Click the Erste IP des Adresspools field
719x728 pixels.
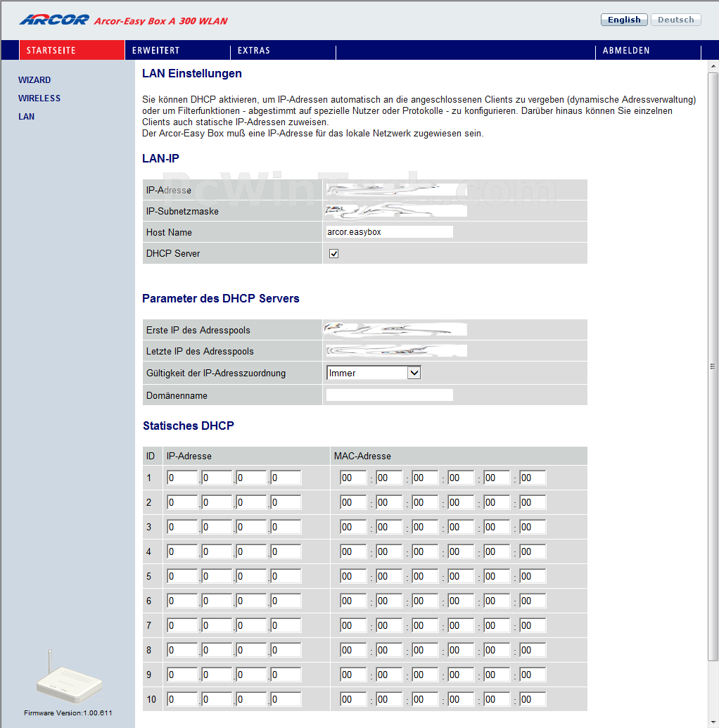point(396,330)
